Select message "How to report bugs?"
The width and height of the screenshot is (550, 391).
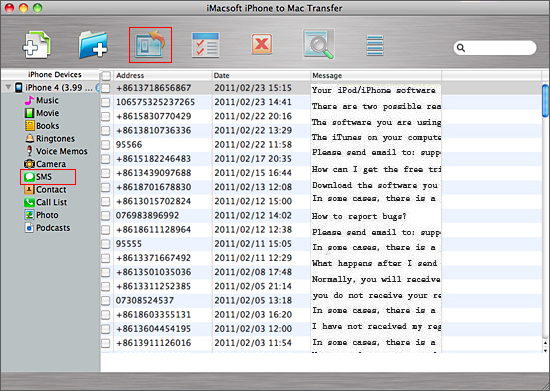(x=359, y=216)
